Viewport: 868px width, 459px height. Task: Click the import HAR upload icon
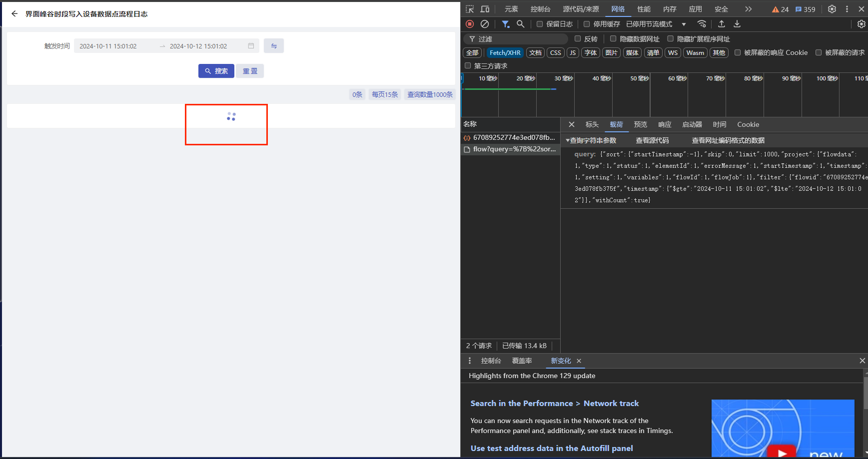[722, 24]
